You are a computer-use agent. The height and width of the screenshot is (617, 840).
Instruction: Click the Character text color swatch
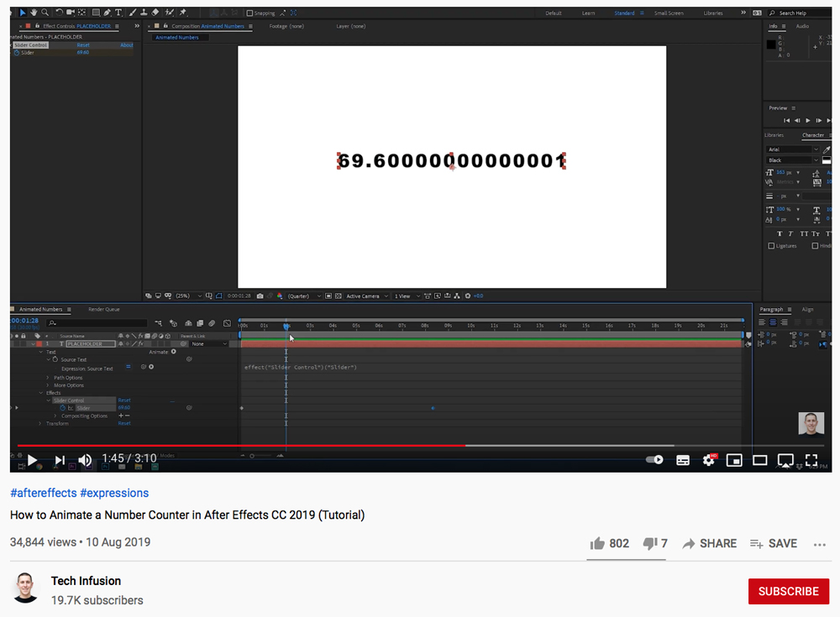tap(827, 160)
